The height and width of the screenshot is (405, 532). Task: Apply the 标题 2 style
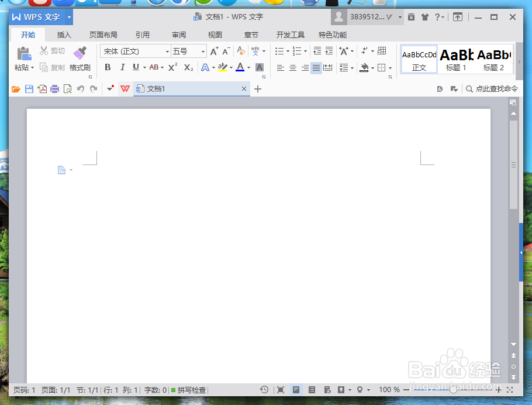tap(493, 60)
